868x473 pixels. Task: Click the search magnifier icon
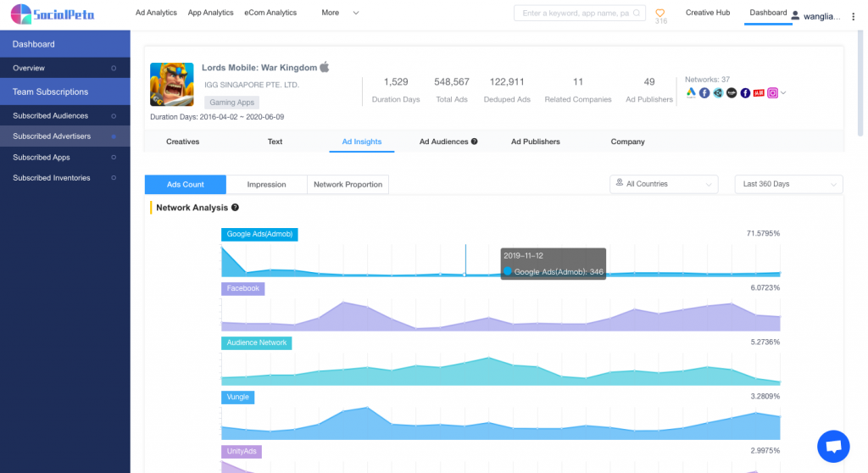(x=637, y=13)
